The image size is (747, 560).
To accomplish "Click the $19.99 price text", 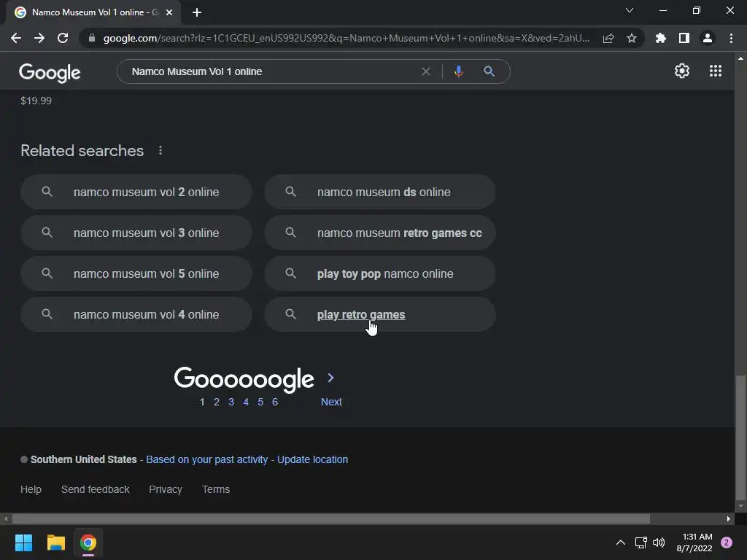I will point(36,101).
